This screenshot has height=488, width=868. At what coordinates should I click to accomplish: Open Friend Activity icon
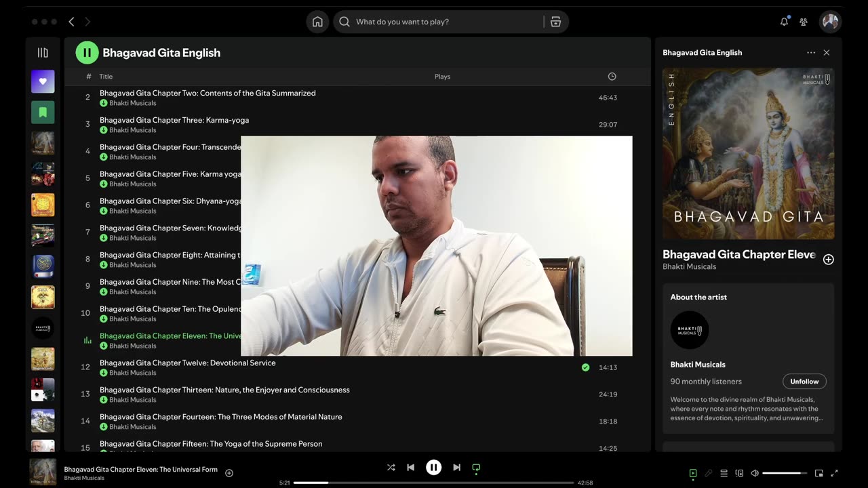click(x=804, y=22)
